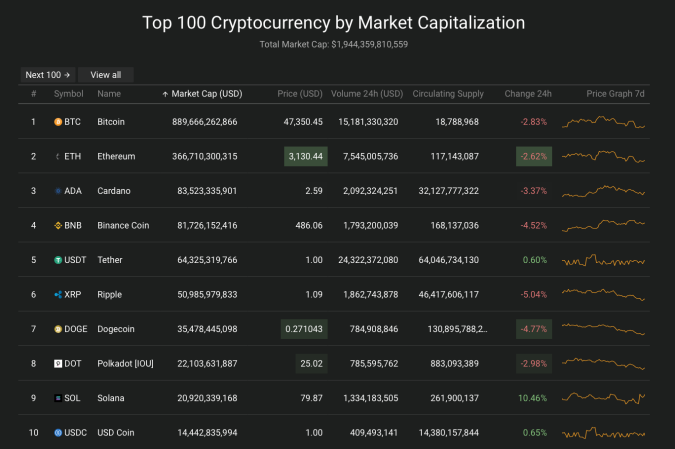Select the BTC symbol text

(72, 122)
